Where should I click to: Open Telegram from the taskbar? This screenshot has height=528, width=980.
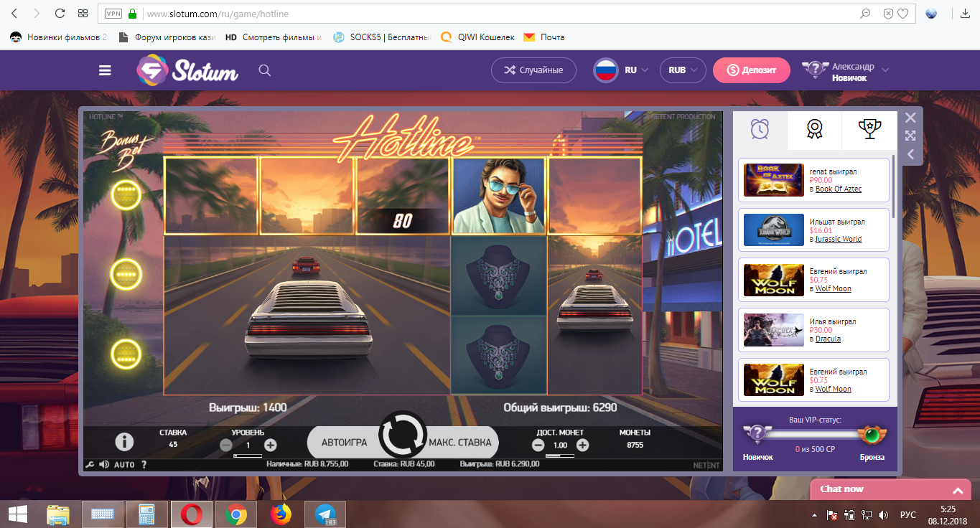pos(325,514)
